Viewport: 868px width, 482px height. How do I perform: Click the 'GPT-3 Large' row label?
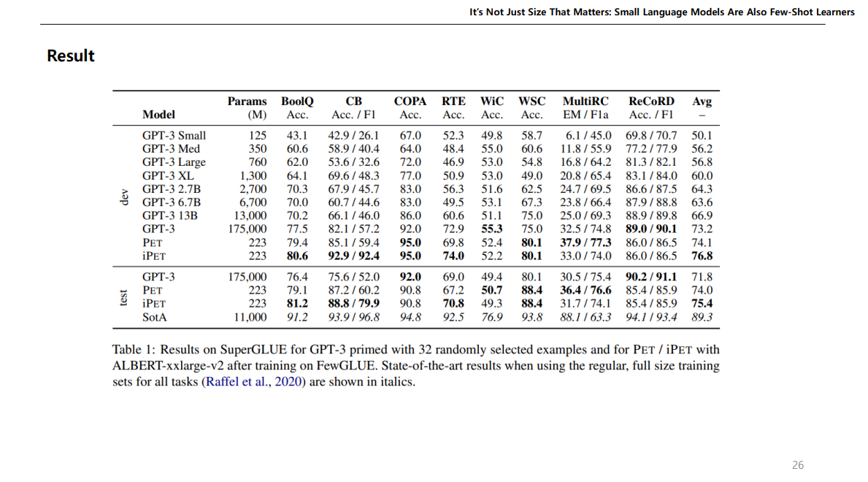(174, 162)
